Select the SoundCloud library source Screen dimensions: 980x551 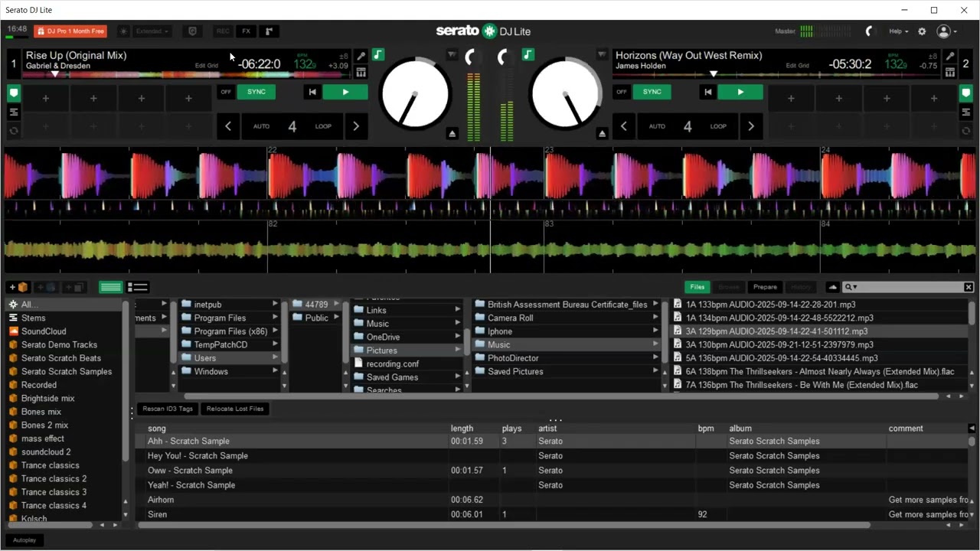(x=44, y=331)
